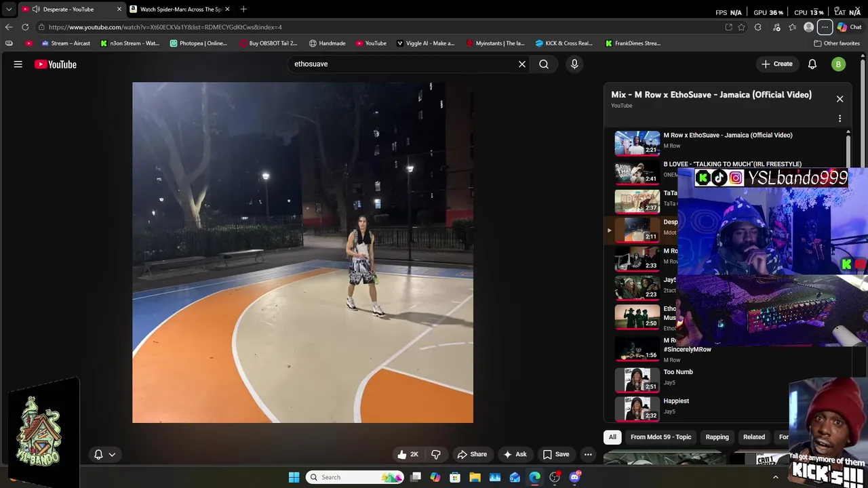Open Other favorites folder
868x488 pixels.
click(837, 43)
